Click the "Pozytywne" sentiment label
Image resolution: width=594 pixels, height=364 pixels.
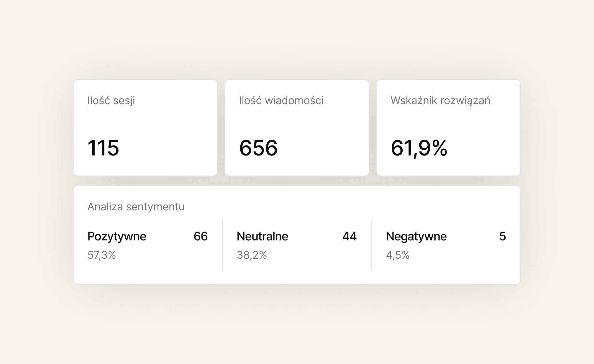click(117, 236)
